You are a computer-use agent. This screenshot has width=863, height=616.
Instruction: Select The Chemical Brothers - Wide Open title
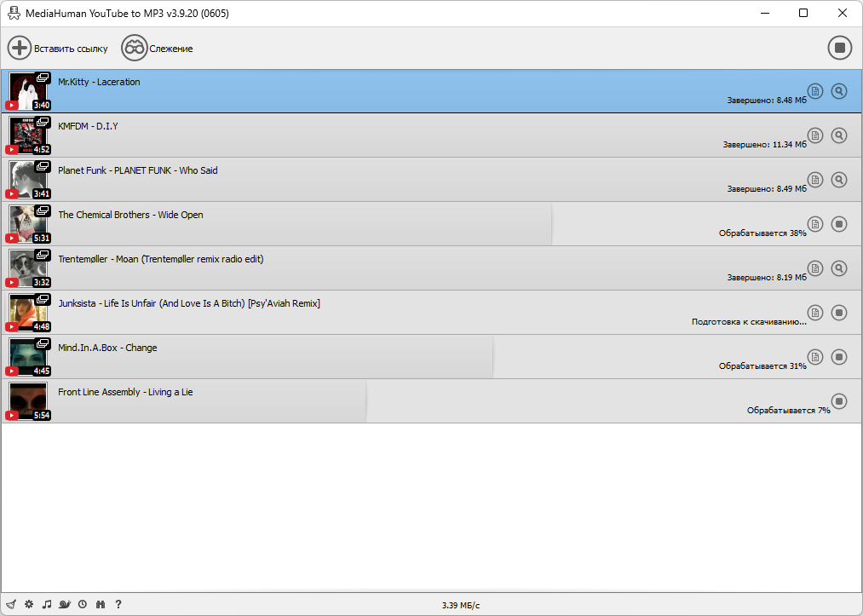(x=130, y=215)
